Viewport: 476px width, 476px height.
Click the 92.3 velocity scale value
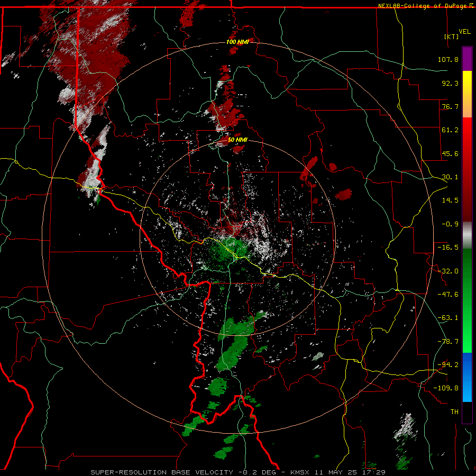450,83
